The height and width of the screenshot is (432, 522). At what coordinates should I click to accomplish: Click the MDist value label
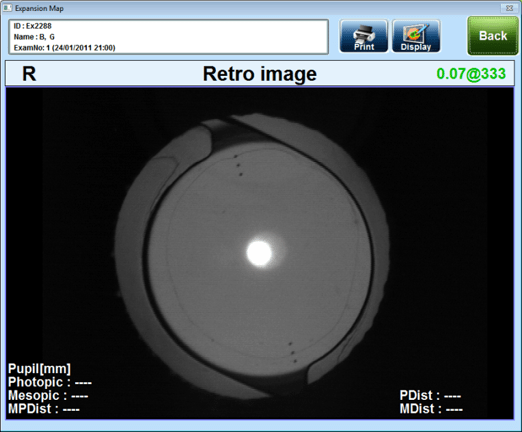coord(431,409)
